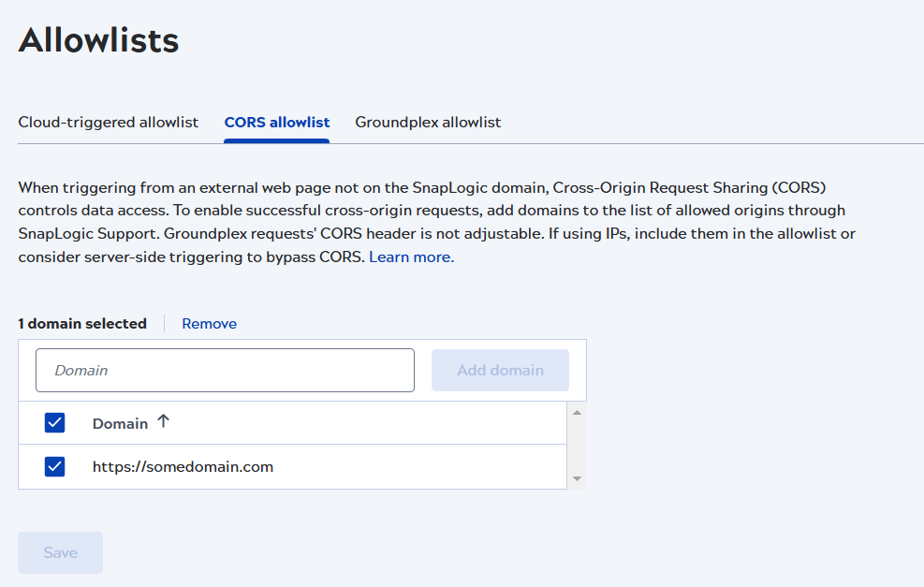The image size is (924, 587).
Task: Click inside the Domain input field
Action: [x=225, y=370]
